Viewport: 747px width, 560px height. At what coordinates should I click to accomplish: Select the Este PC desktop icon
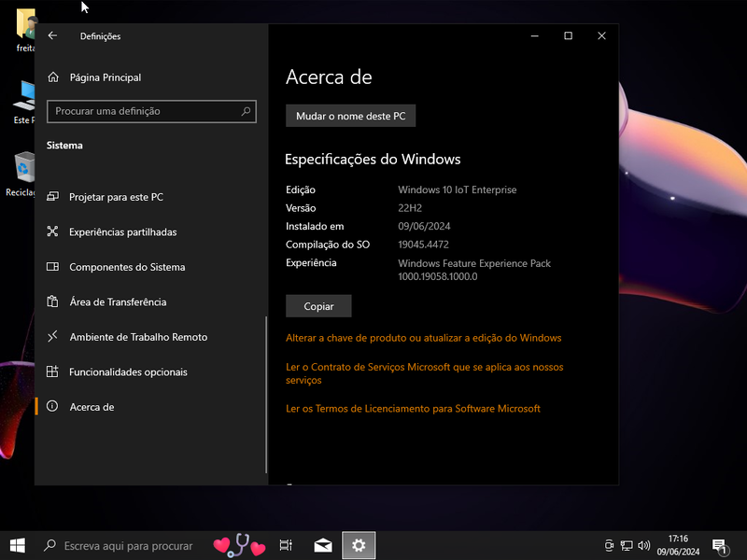(22, 103)
